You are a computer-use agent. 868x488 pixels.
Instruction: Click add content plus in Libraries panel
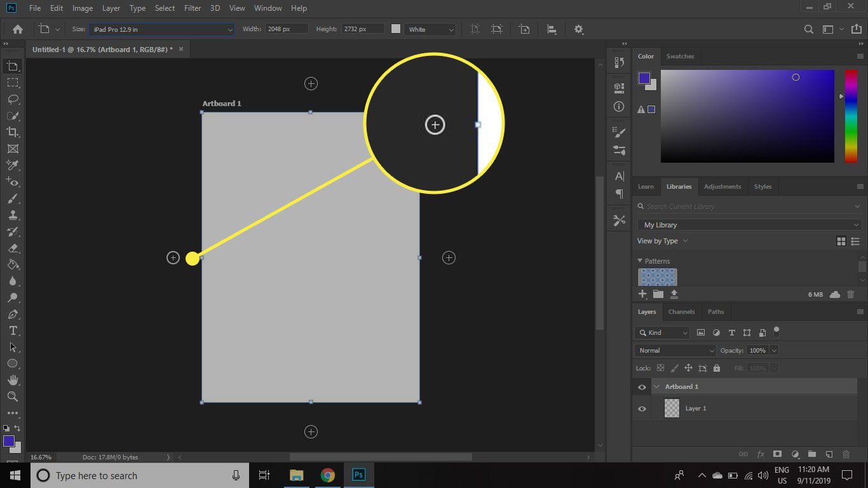coord(642,294)
